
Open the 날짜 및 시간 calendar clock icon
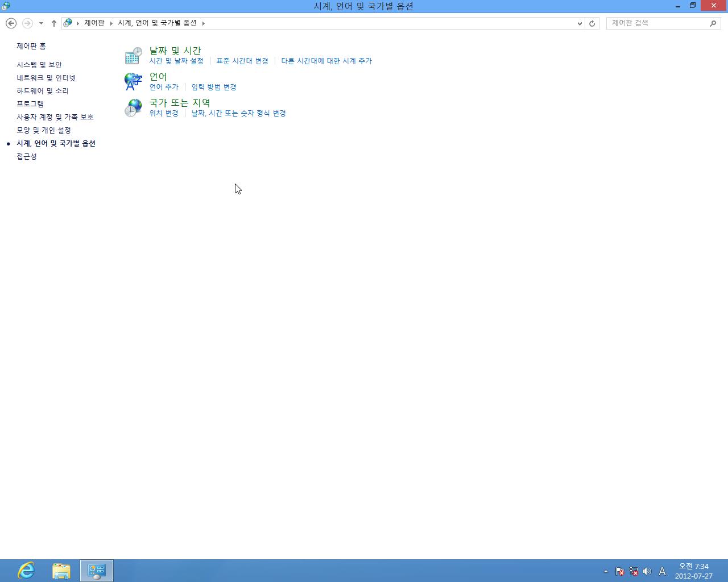(x=133, y=56)
